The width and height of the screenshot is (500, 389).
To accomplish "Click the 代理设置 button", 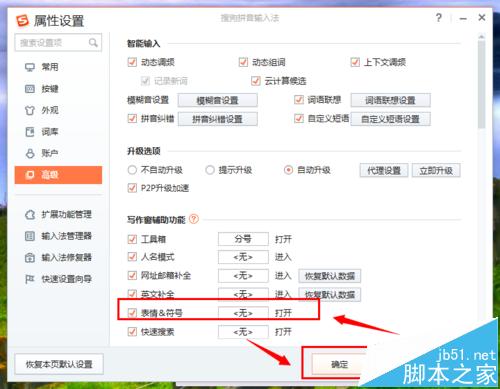I will pos(384,171).
